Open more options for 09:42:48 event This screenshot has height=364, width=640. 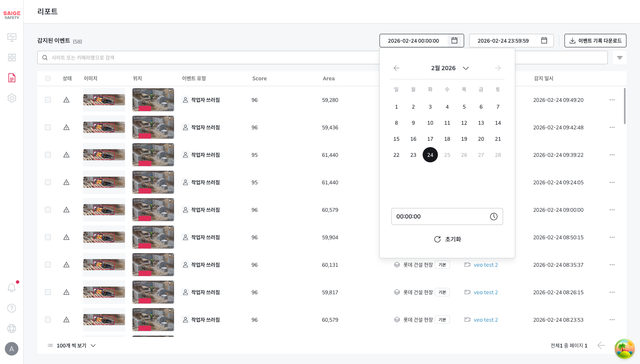coord(612,127)
